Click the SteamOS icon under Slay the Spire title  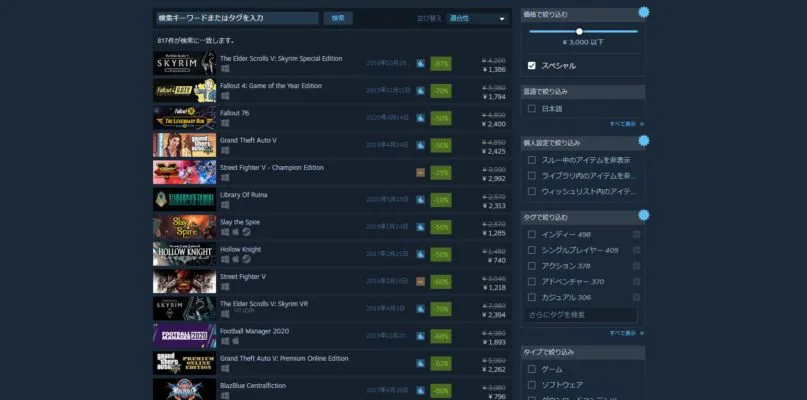[x=247, y=232]
